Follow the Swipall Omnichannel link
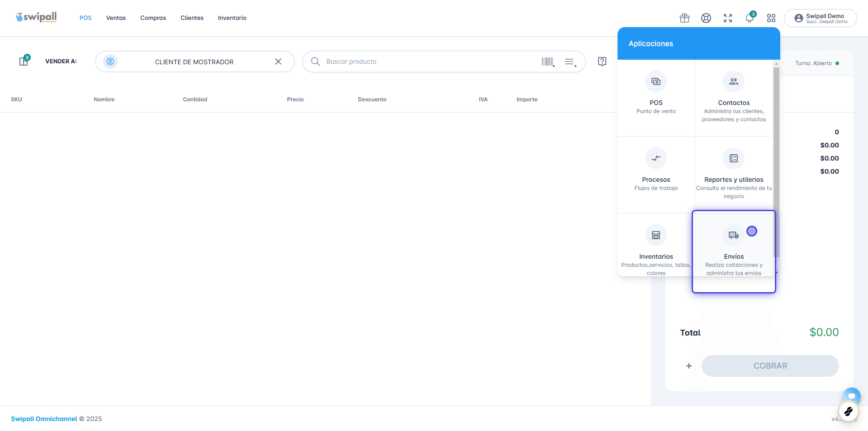Screen dimensions: 868x431 click(44, 419)
